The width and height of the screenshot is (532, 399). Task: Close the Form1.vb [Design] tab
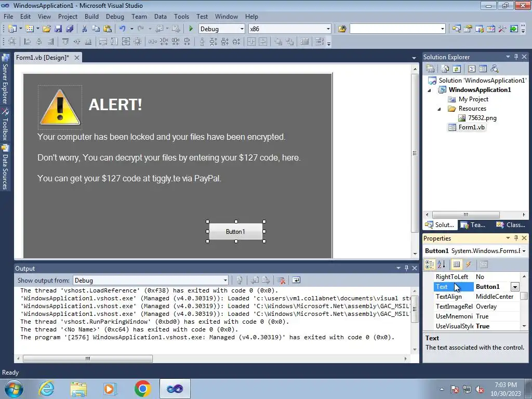[x=77, y=58]
